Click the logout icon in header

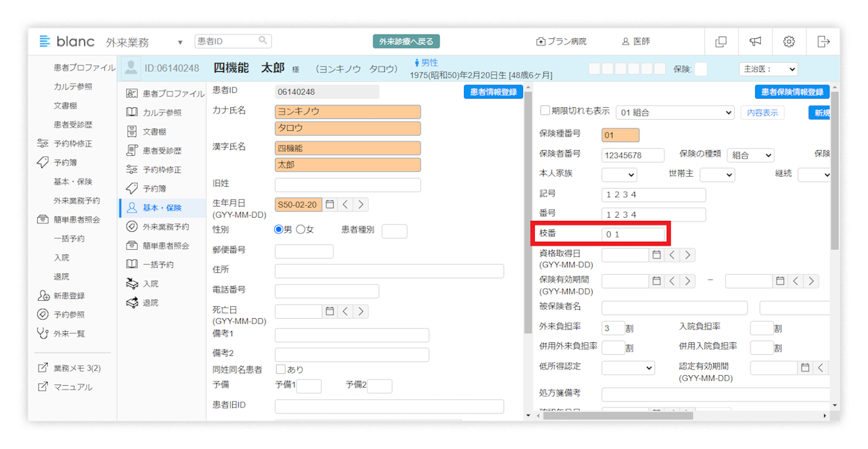point(823,42)
